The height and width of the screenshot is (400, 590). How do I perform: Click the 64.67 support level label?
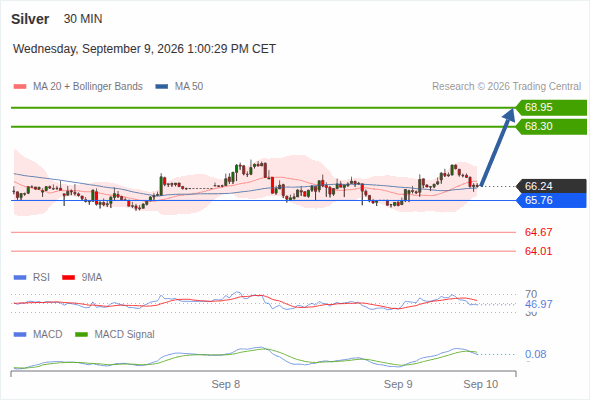[x=538, y=232]
